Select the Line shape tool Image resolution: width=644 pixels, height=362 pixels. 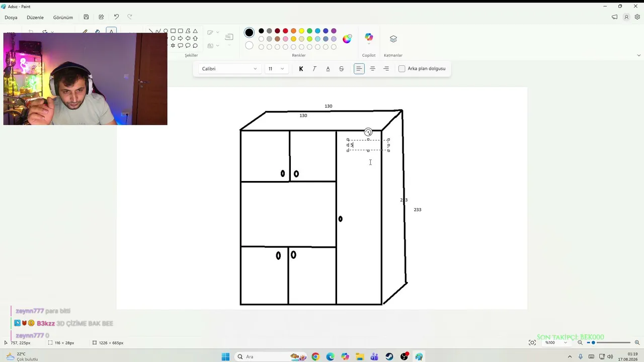[151, 31]
